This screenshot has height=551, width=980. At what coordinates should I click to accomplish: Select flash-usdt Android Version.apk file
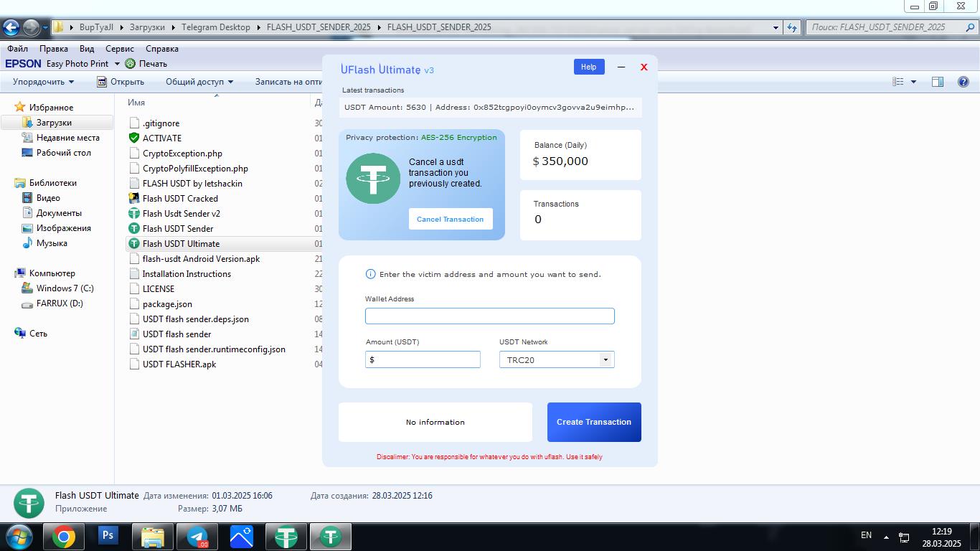pos(201,258)
